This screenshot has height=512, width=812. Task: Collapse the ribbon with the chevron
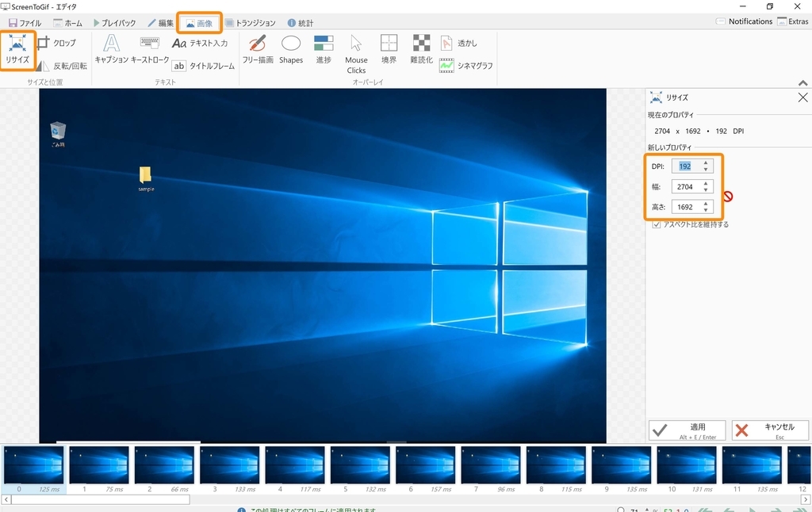[x=802, y=83]
